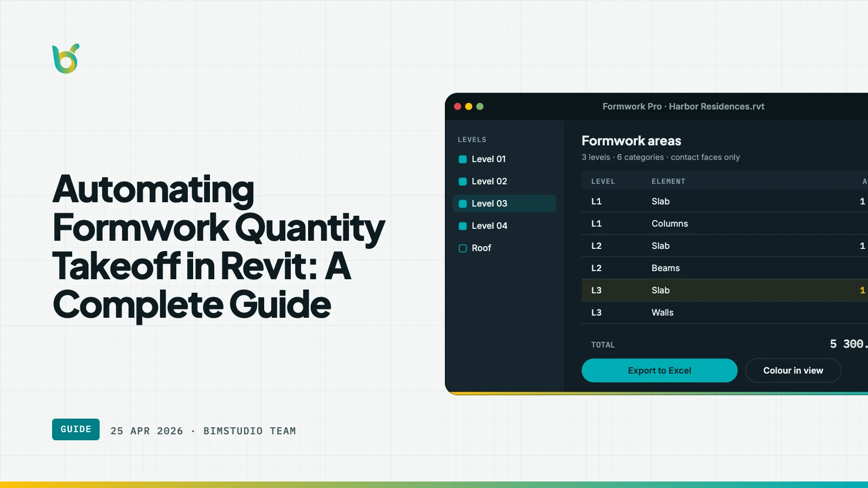
Task: Click the BIMStudio logo icon
Action: (66, 59)
